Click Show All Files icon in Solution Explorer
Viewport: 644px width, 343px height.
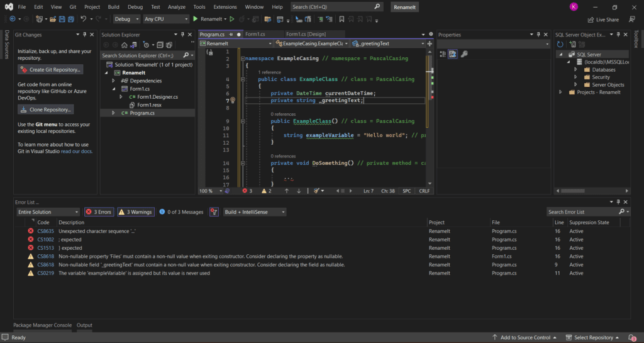pyautogui.click(x=169, y=45)
